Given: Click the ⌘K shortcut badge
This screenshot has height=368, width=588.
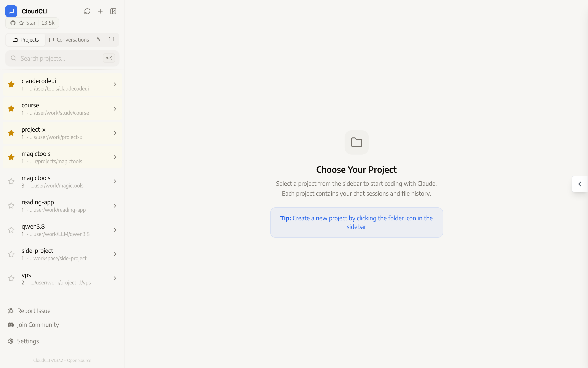Looking at the screenshot, I should 109,58.
